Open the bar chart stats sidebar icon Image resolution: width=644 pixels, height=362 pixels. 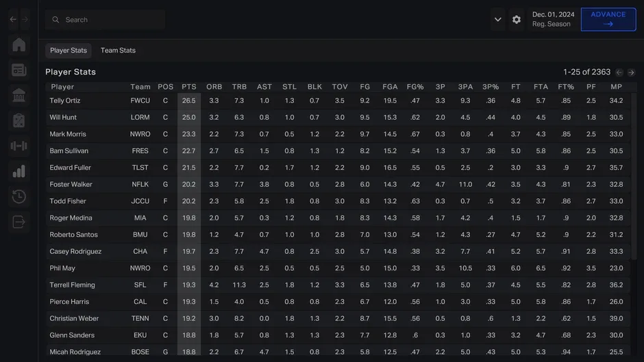tap(19, 172)
